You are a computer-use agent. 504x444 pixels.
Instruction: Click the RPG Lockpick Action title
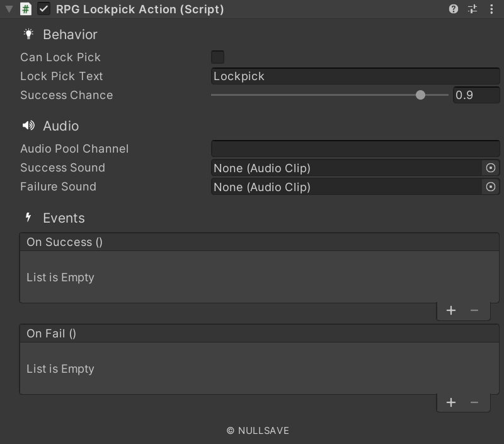coord(140,9)
